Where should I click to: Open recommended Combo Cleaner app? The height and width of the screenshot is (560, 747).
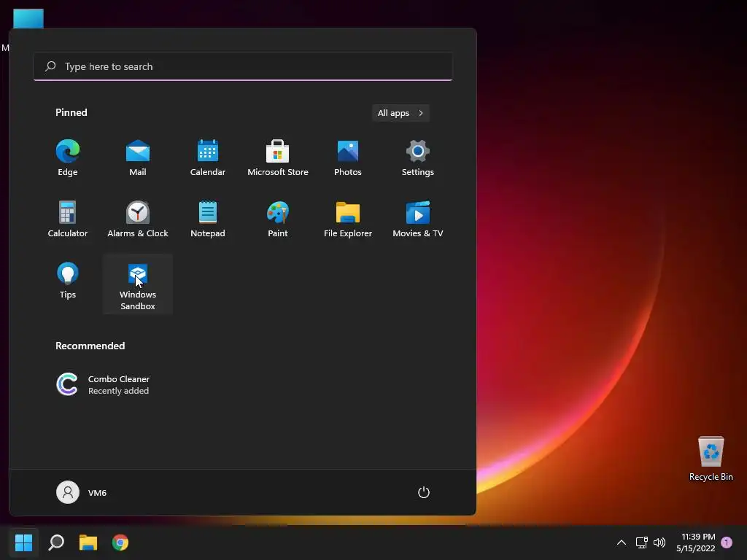pyautogui.click(x=102, y=384)
